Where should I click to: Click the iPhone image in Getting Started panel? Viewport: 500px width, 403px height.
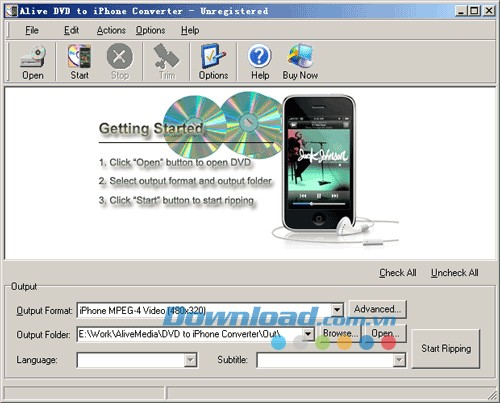(318, 163)
